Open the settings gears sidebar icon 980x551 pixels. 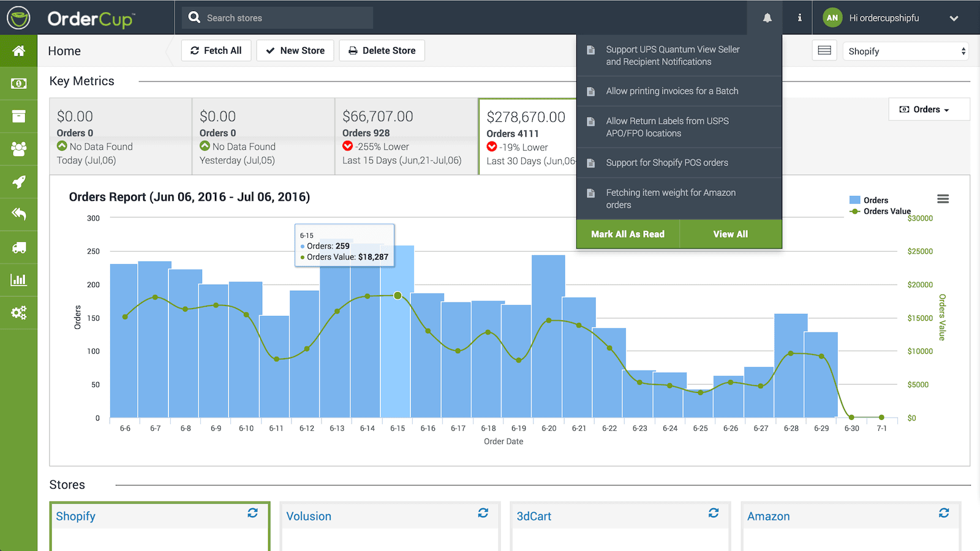(19, 313)
